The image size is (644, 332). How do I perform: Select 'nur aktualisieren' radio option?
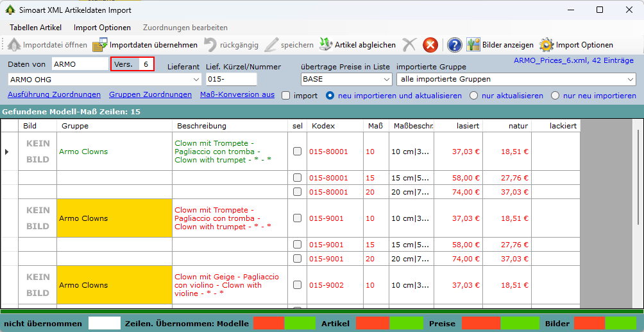(x=474, y=96)
